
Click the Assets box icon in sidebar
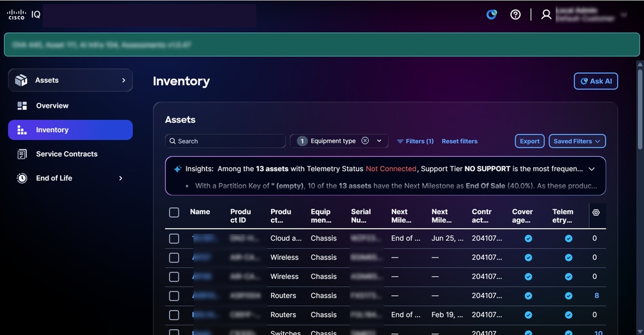coord(21,80)
